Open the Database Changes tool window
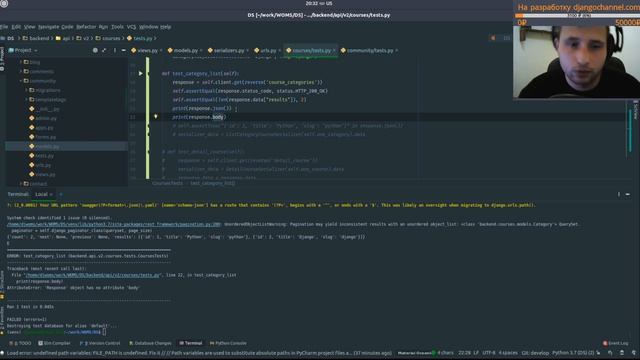This screenshot has width=640, height=360. [150, 344]
